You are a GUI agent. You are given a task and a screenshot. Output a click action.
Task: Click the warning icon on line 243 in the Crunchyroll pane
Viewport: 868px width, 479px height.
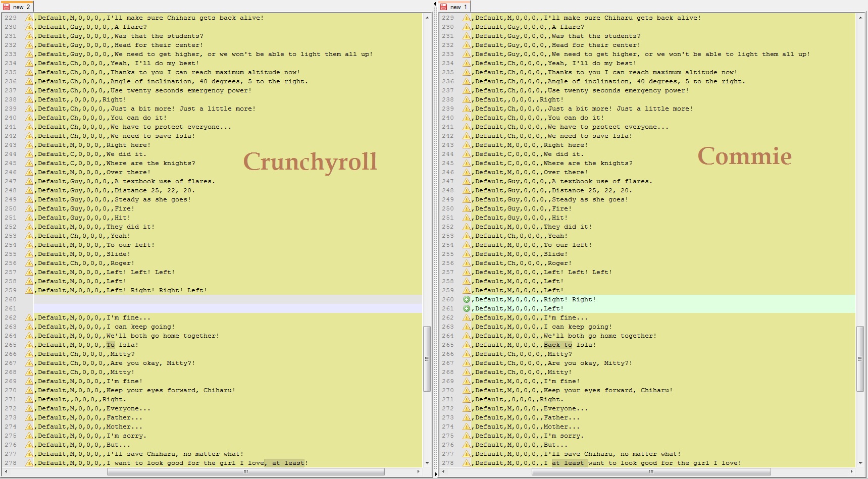[29, 145]
